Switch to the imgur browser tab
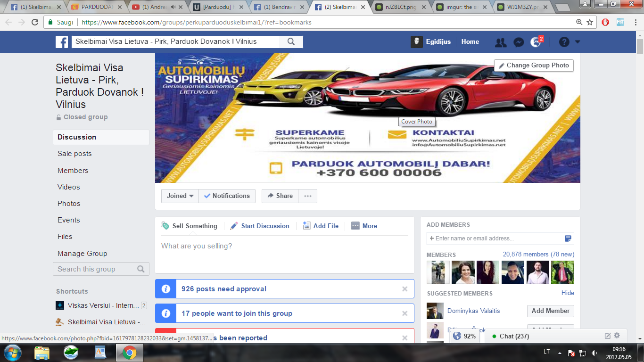644x362 pixels. 462,7
